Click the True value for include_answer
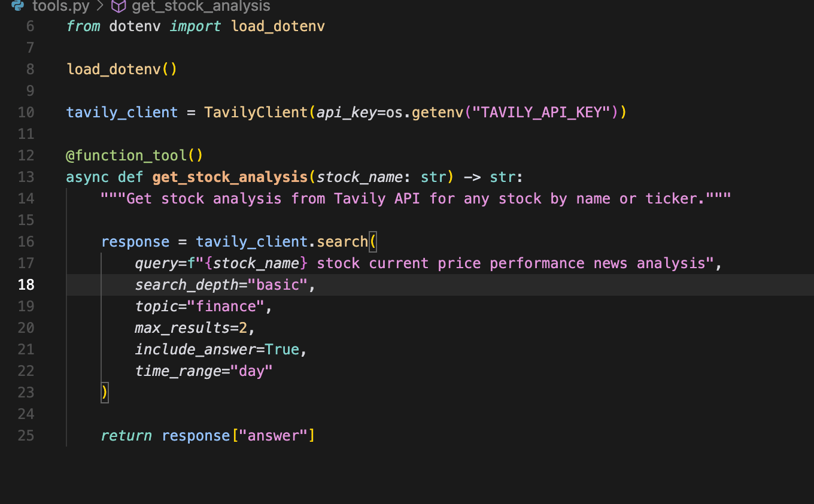Screen dimensions: 814x504 (282, 350)
